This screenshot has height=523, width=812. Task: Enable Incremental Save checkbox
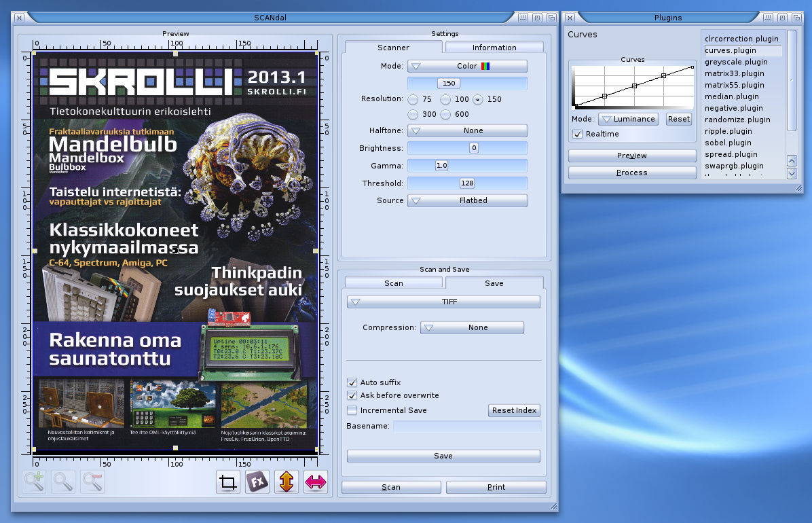[352, 410]
